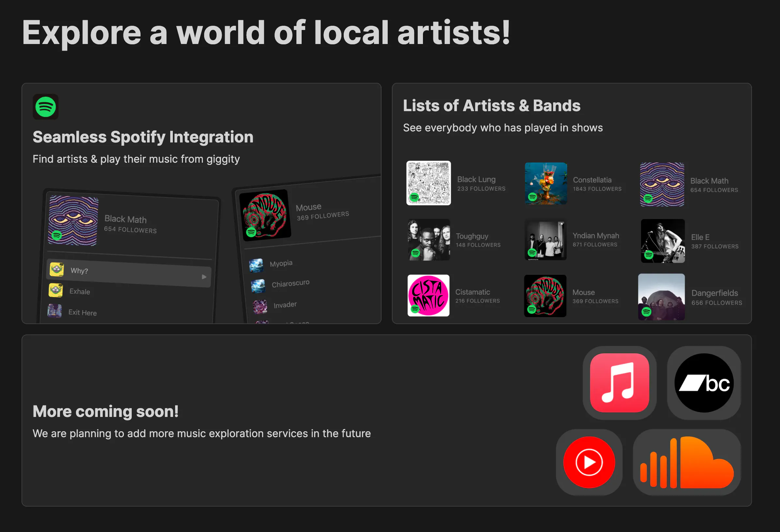Click Myopia track cover icon
The height and width of the screenshot is (532, 780).
point(256,265)
